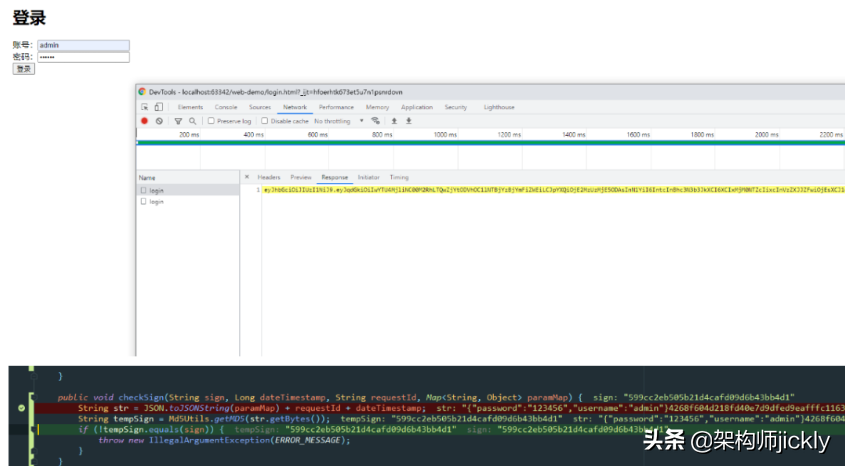Tick checkbox of highlighted login request
The width and height of the screenshot is (845, 466).
143,190
